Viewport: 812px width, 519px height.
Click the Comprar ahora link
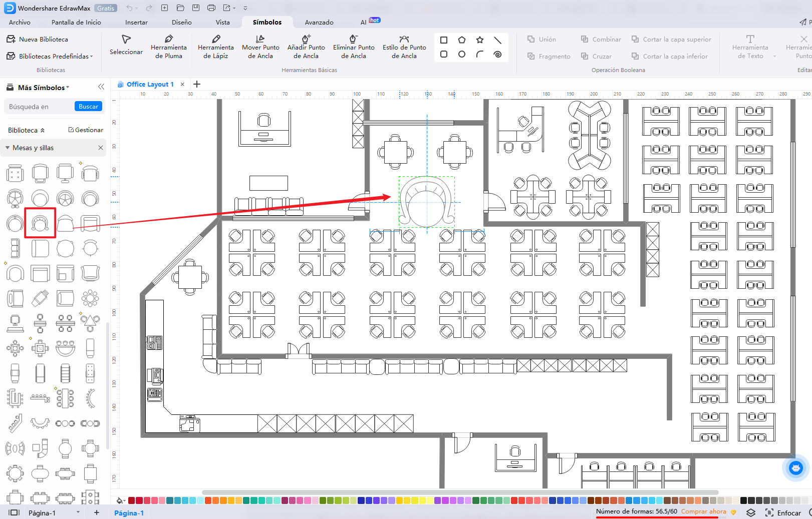pos(703,511)
